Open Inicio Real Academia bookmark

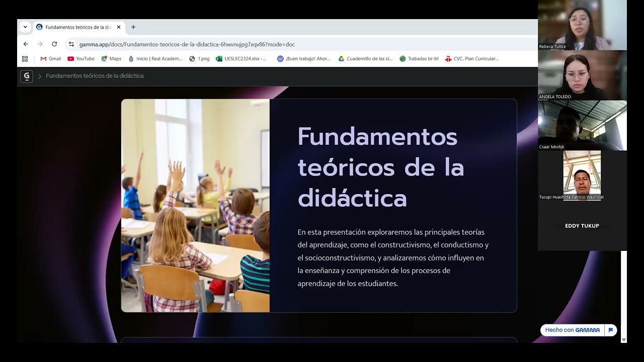[155, 59]
